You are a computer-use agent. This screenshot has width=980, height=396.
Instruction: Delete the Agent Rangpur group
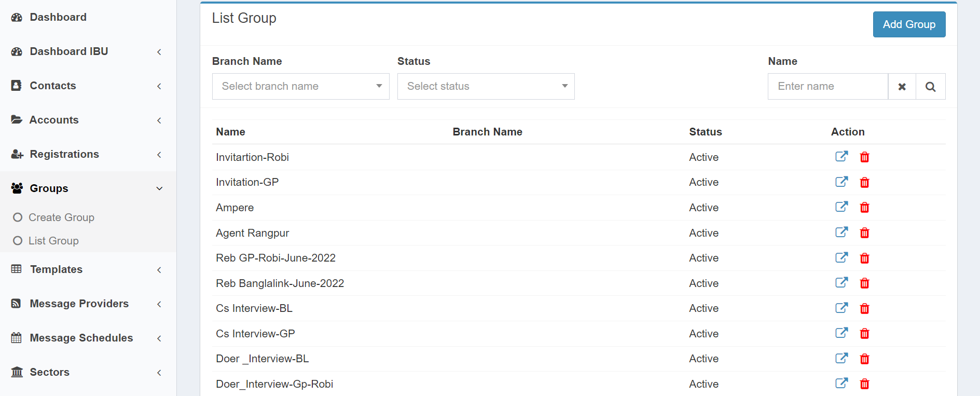[x=864, y=233]
